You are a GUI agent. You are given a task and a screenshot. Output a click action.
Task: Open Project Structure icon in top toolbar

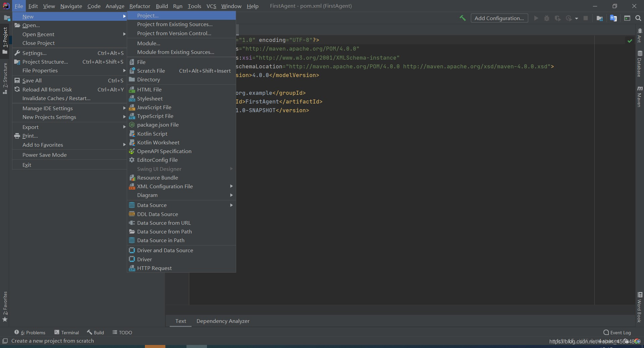tap(600, 18)
